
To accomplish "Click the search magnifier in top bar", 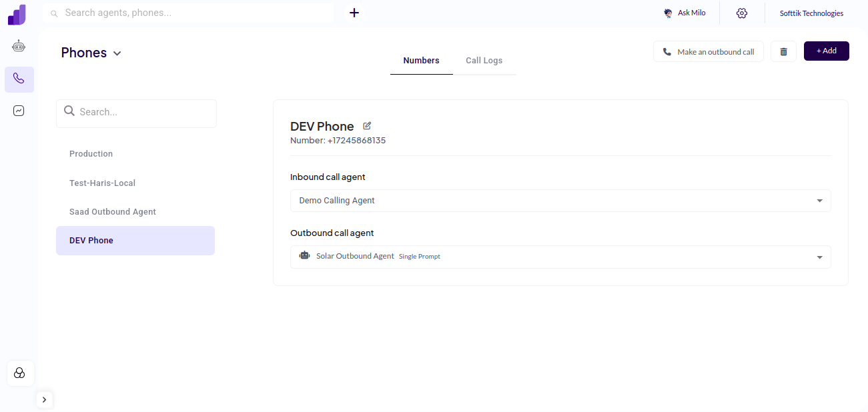I will 54,13.
